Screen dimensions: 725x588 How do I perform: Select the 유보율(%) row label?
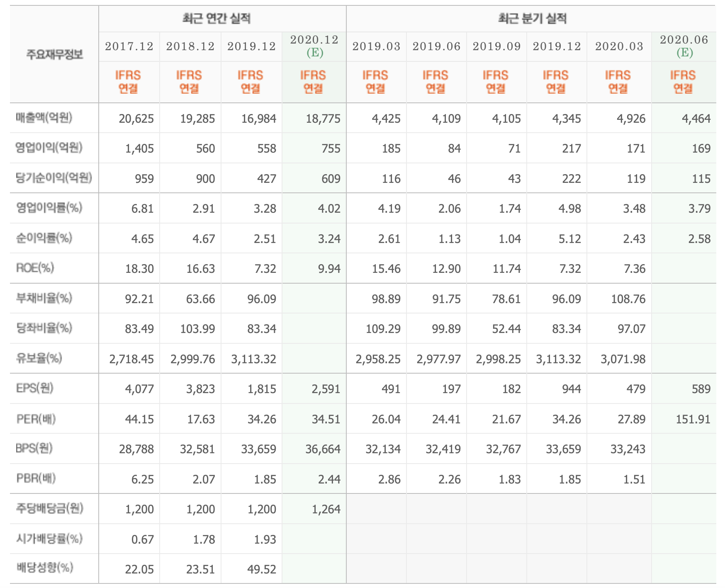(x=39, y=358)
